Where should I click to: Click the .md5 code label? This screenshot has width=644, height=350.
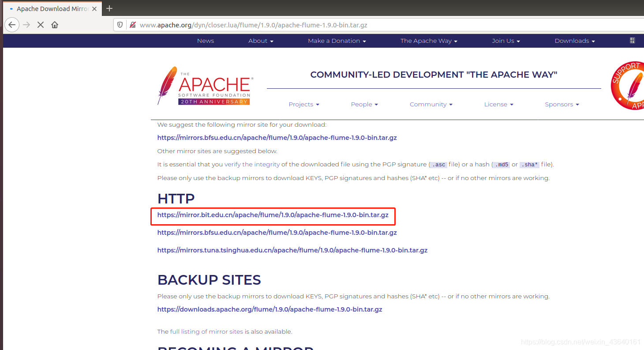[x=501, y=165]
